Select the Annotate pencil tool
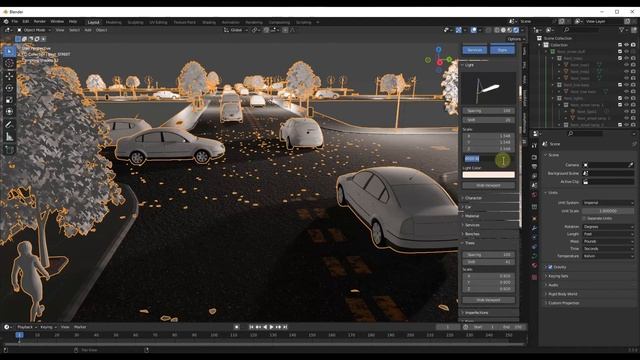 9,124
